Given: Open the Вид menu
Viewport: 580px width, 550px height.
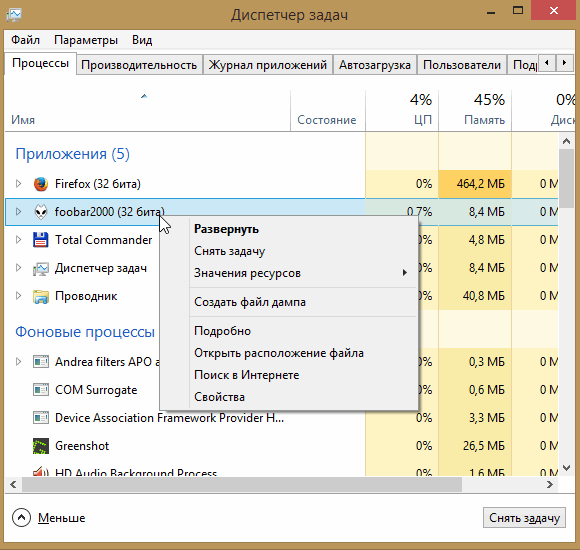Looking at the screenshot, I should (142, 40).
